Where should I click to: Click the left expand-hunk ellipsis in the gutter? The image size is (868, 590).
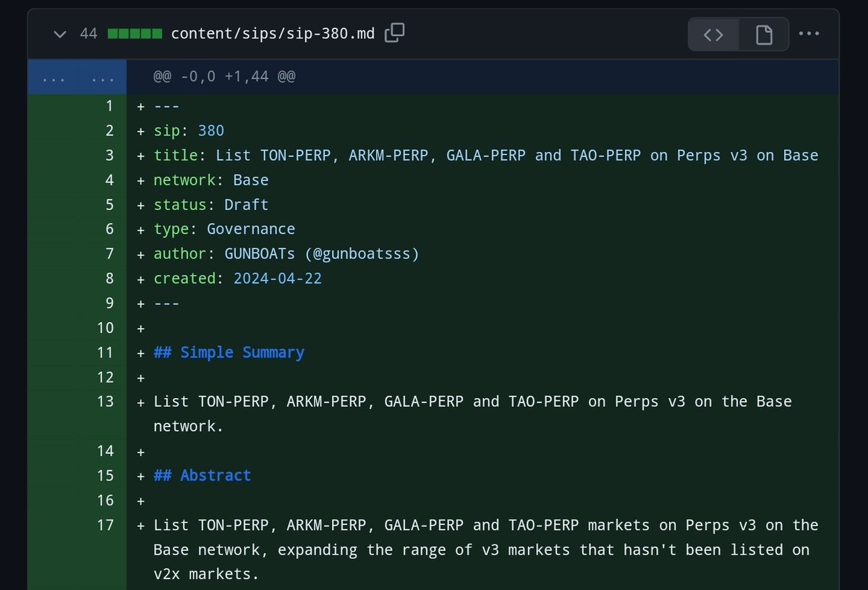[x=53, y=76]
